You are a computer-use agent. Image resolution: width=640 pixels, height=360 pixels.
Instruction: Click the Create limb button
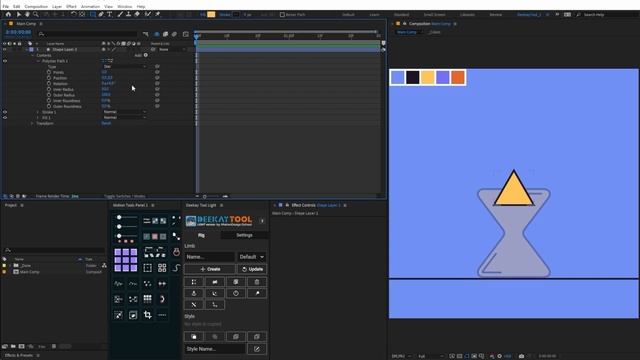(210, 269)
